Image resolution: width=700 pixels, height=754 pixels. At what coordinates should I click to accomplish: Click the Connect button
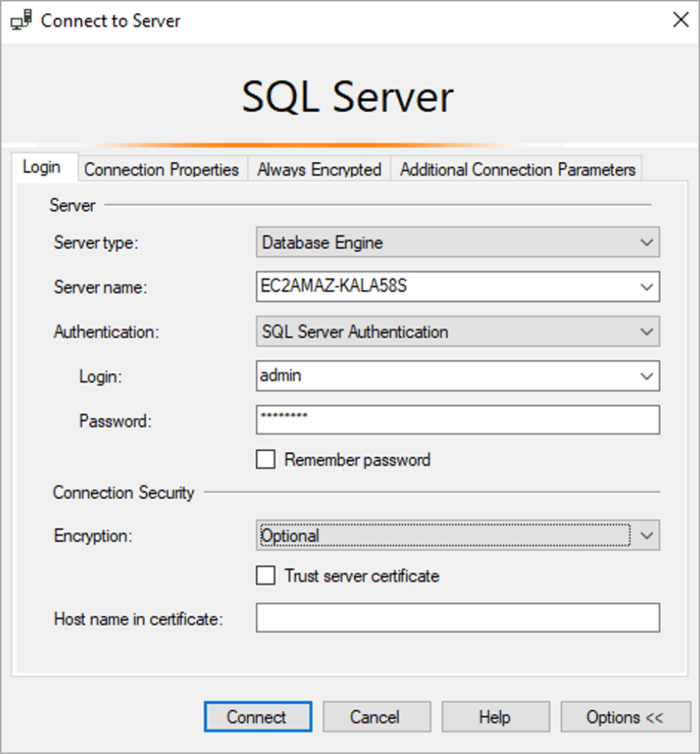point(258,717)
